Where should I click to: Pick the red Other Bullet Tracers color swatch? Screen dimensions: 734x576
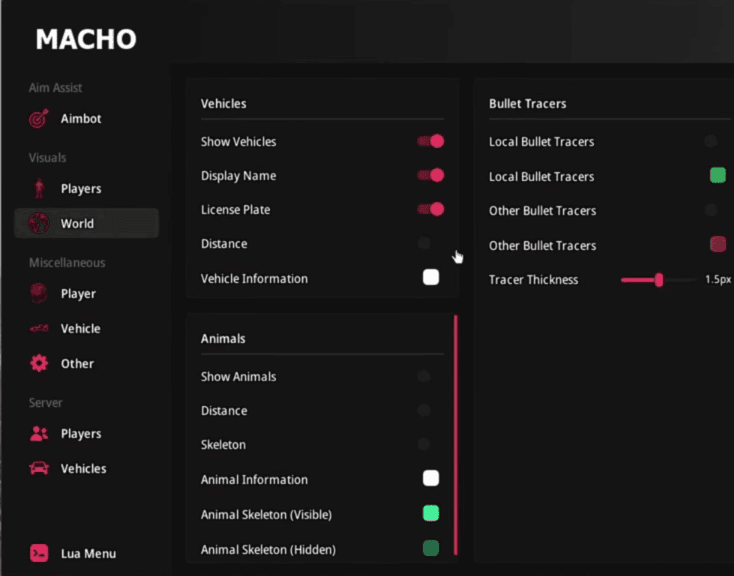click(717, 245)
